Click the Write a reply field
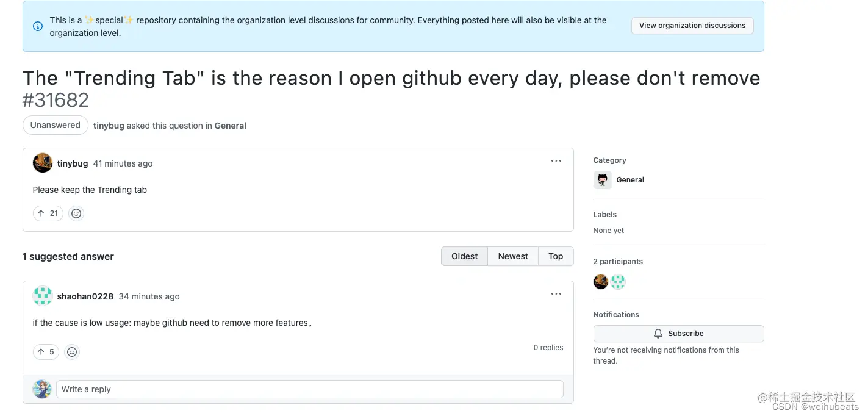868x416 pixels. (x=310, y=389)
